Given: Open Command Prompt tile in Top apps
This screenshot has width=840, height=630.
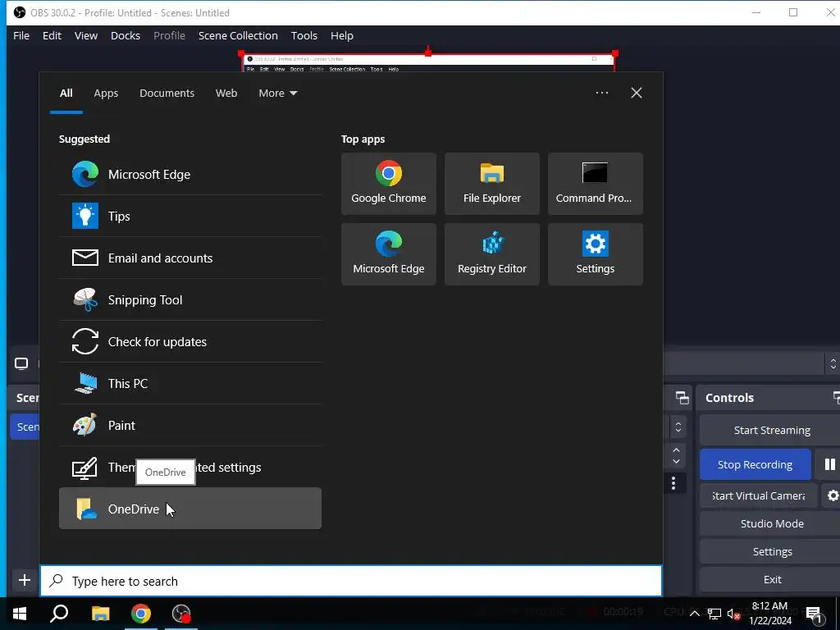Looking at the screenshot, I should [596, 184].
